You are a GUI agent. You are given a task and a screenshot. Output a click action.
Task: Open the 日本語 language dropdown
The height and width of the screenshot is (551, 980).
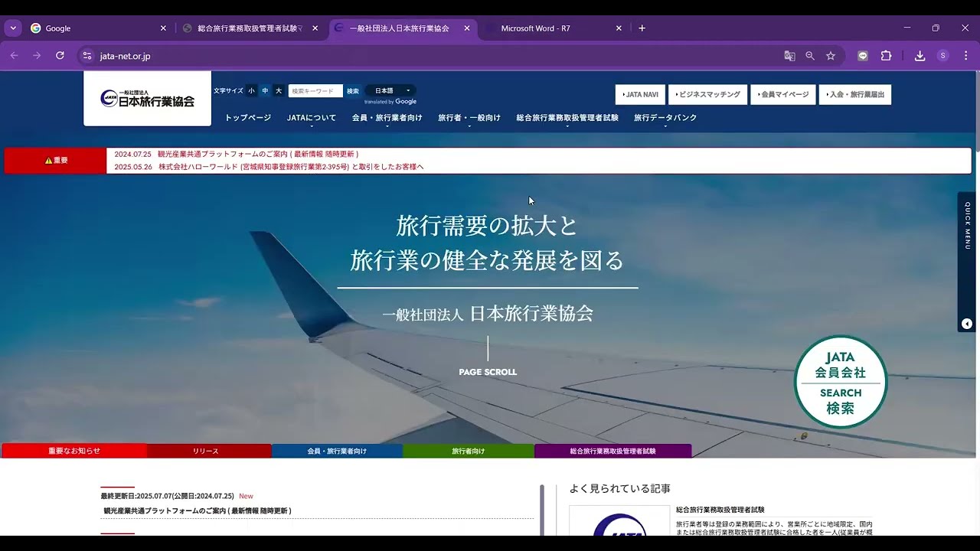coord(391,90)
